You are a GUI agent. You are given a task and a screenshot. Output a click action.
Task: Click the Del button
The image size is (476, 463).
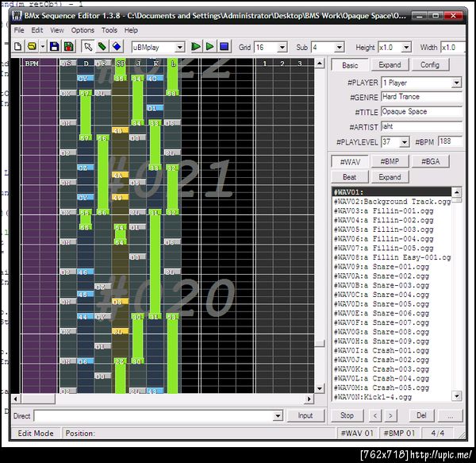[x=421, y=415]
